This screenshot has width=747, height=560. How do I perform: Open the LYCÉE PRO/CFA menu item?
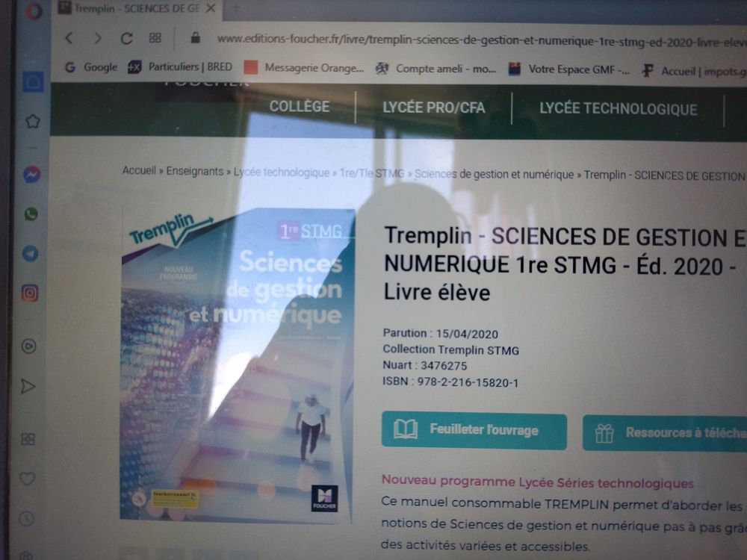click(433, 108)
